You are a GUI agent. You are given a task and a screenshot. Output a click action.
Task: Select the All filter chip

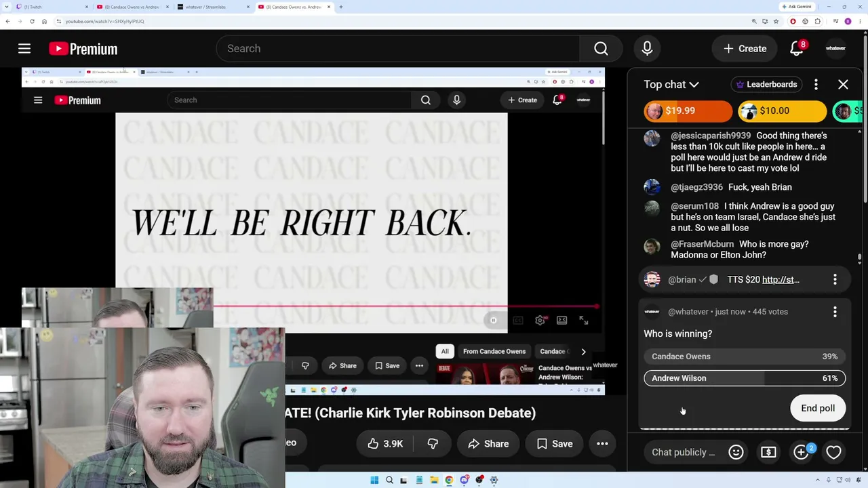[x=445, y=351]
